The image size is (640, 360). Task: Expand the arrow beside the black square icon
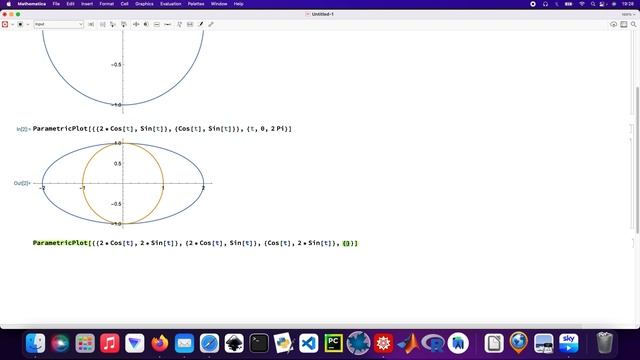28,24
